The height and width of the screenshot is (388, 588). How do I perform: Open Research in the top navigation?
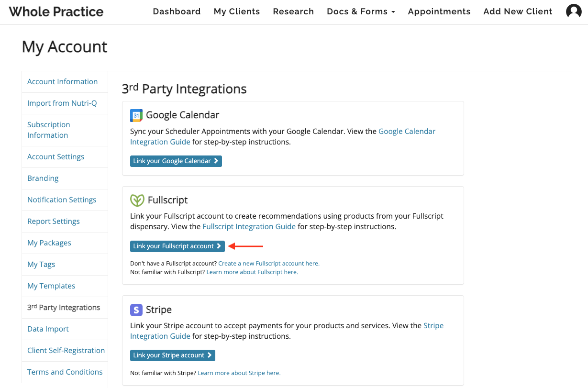pos(293,11)
